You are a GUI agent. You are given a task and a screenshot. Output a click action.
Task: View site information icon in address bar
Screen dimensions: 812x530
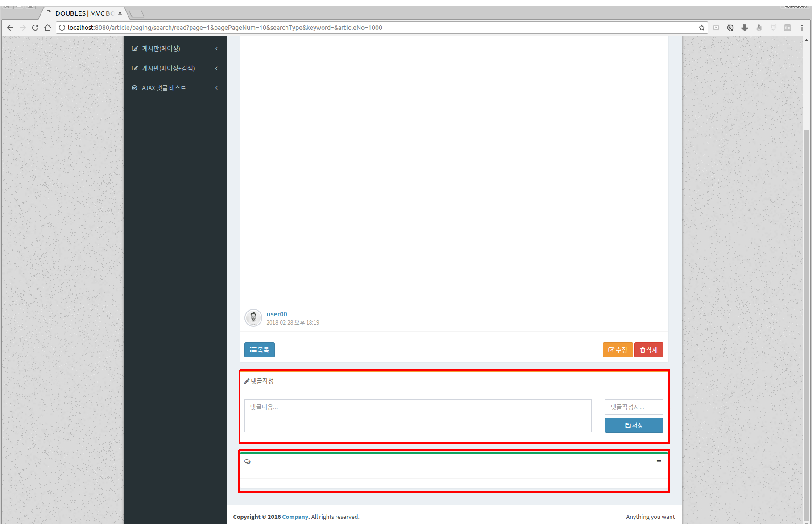[x=62, y=28]
